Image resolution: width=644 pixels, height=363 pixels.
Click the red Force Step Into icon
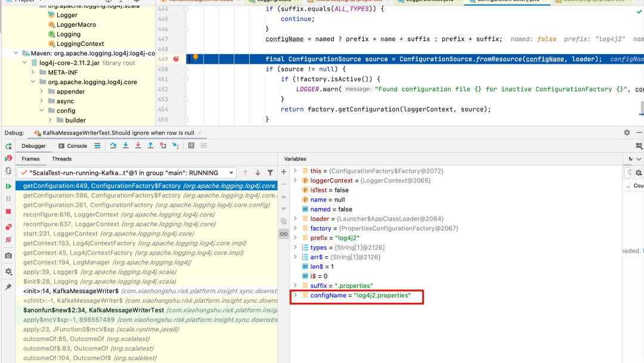(x=138, y=145)
